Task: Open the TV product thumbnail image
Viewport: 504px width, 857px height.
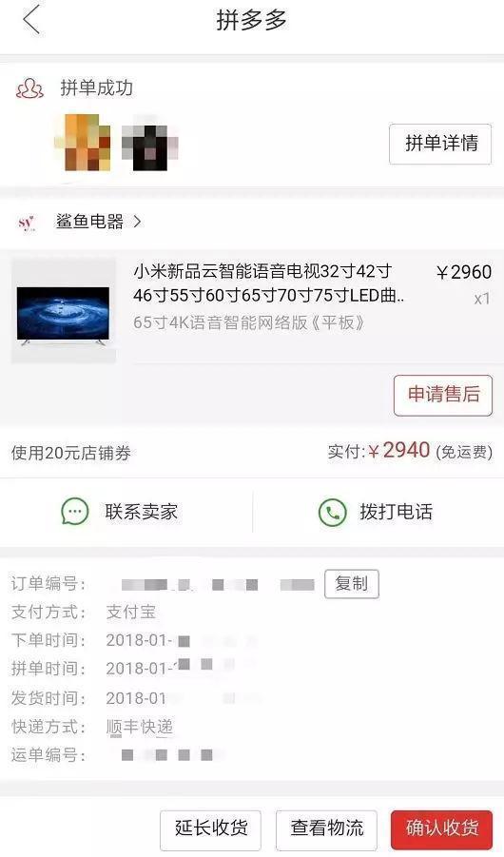Action: tap(64, 310)
